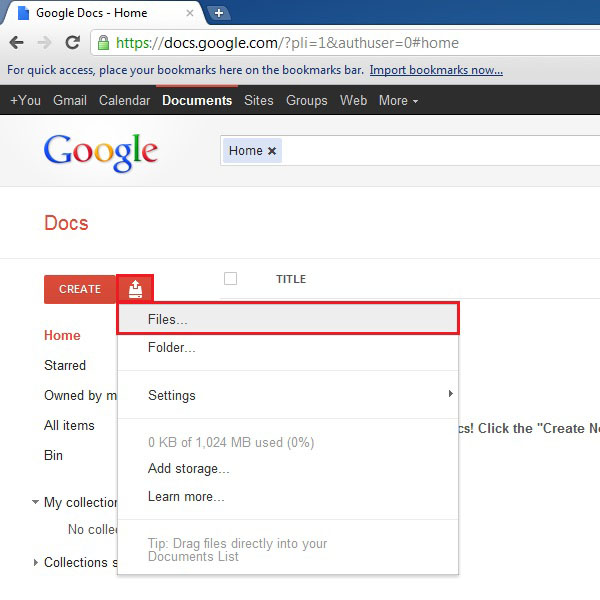Remove the Home filter chip with its x
The width and height of the screenshot is (600, 600).
(x=272, y=151)
